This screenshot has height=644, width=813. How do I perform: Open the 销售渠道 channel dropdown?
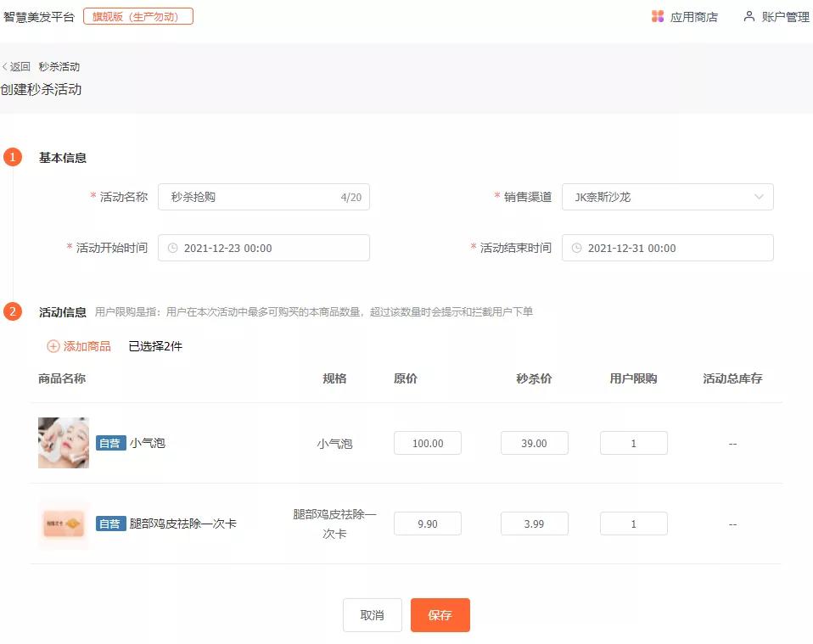click(x=667, y=196)
